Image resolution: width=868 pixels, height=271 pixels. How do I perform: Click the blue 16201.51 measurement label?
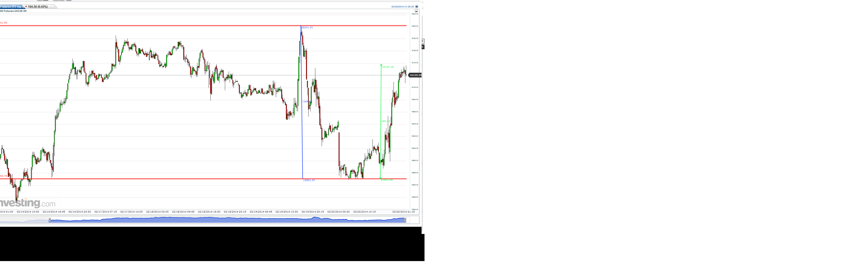(307, 28)
